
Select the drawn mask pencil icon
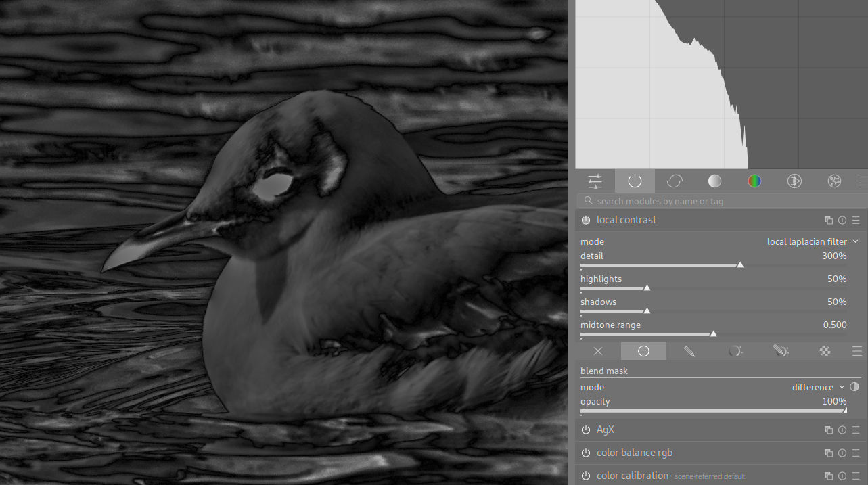(689, 351)
